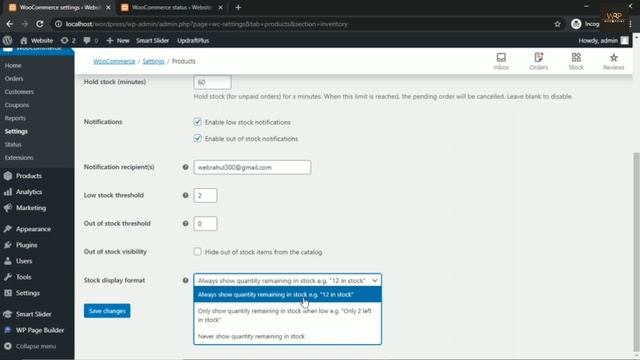This screenshot has height=360, width=640.
Task: Click the site info icon in address bar
Action: (x=58, y=24)
